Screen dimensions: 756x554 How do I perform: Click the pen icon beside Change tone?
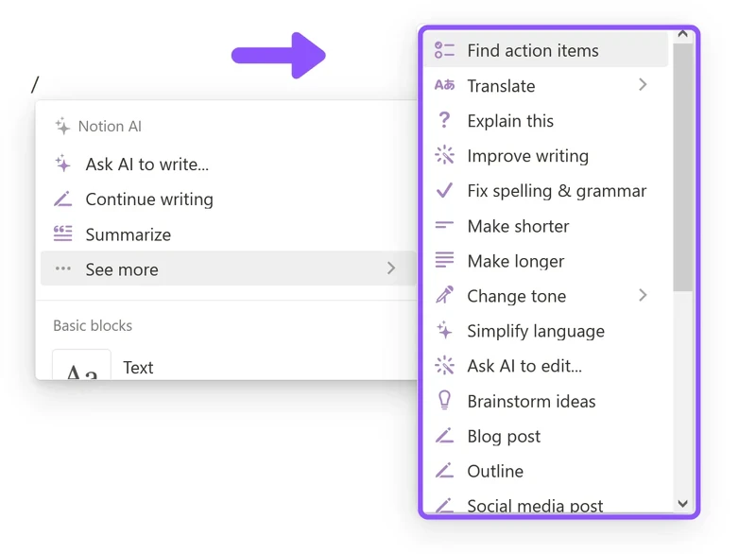[443, 296]
